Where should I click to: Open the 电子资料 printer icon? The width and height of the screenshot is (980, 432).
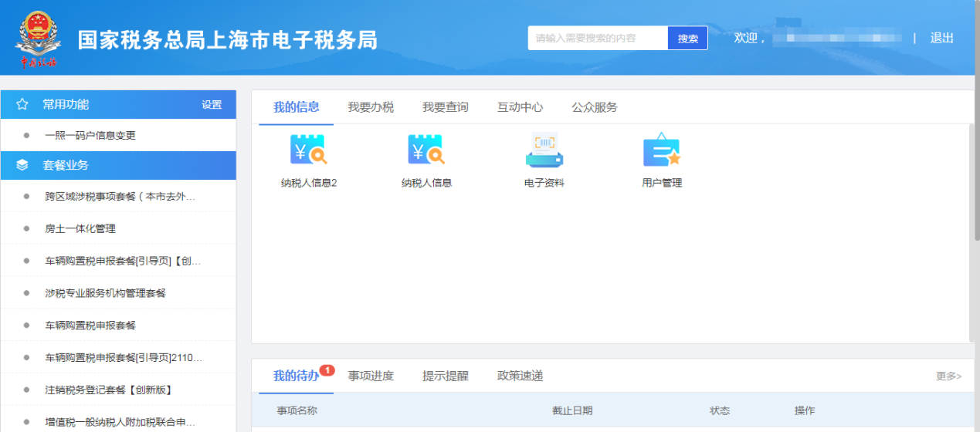click(544, 150)
